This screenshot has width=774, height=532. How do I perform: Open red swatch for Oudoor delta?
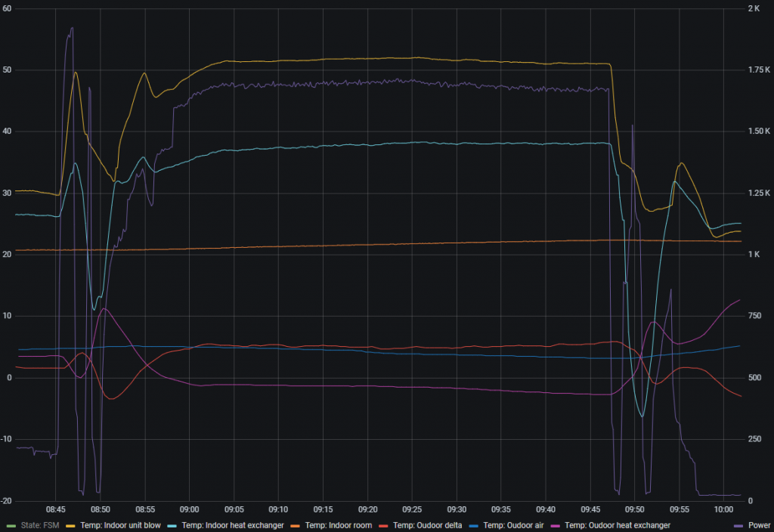(384, 525)
